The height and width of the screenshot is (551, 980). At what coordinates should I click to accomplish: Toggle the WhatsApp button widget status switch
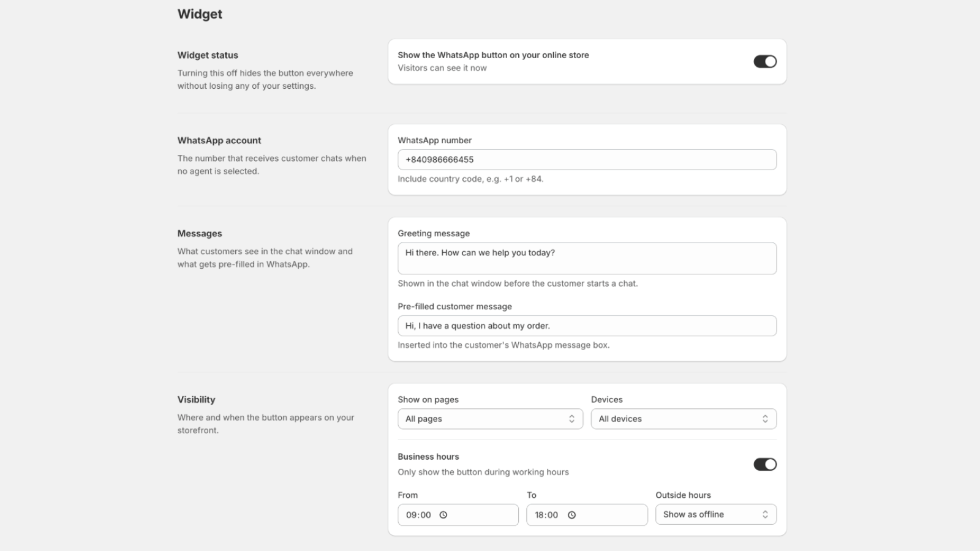(765, 61)
